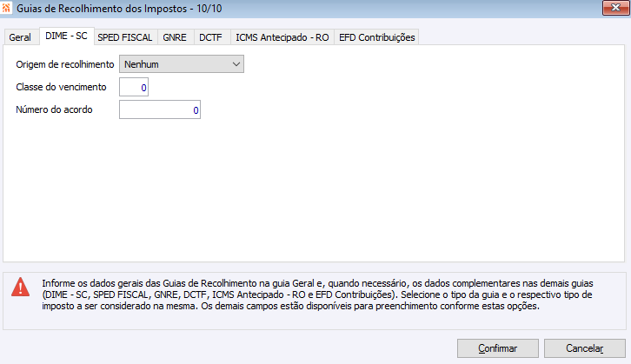Click the Origem de recolhimento label
Viewport: 631px width, 364px height.
coord(65,64)
